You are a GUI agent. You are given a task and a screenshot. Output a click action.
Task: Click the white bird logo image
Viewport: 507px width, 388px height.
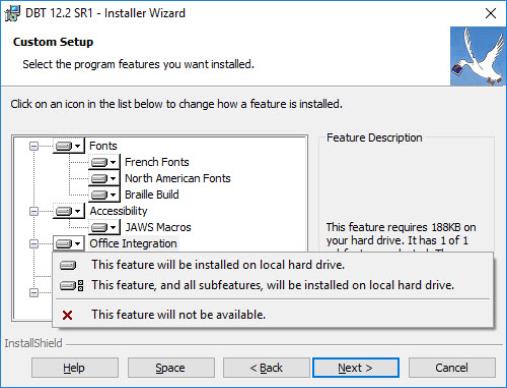pyautogui.click(x=478, y=56)
